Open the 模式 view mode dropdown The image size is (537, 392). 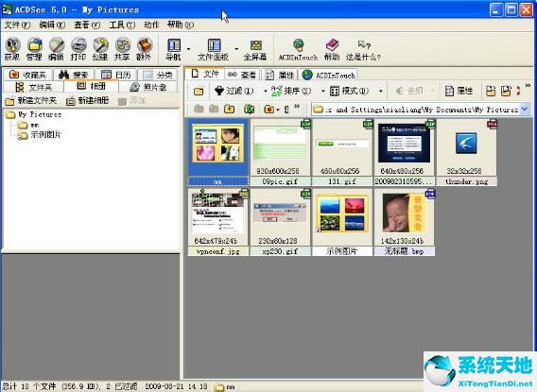[380, 92]
